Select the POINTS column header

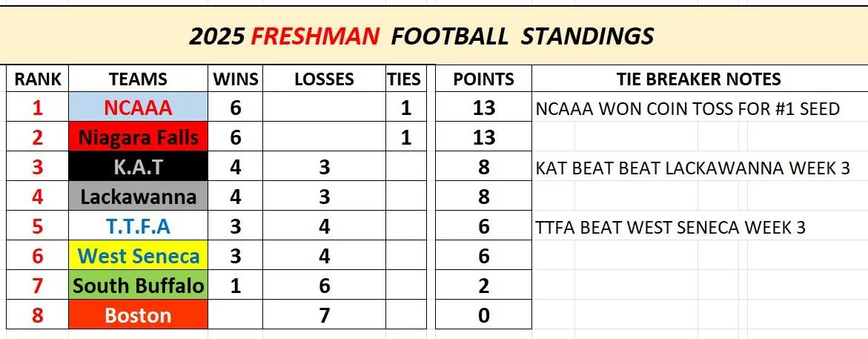483,79
